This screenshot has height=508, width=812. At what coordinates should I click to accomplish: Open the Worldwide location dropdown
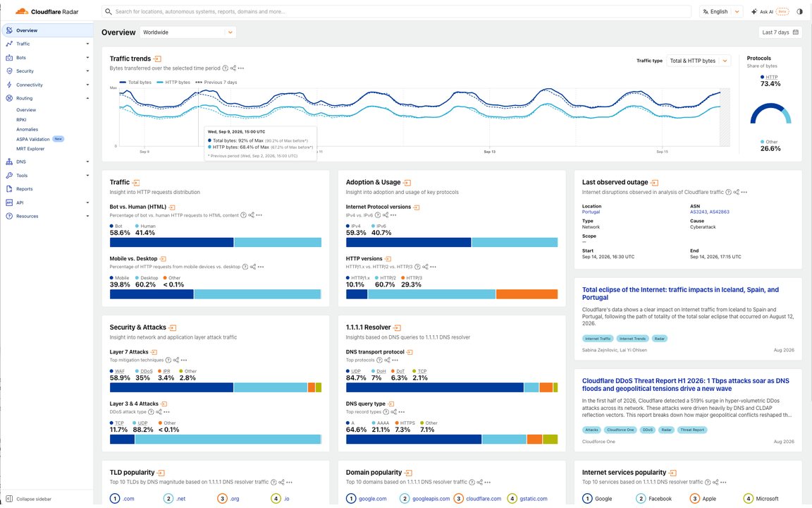[187, 32]
